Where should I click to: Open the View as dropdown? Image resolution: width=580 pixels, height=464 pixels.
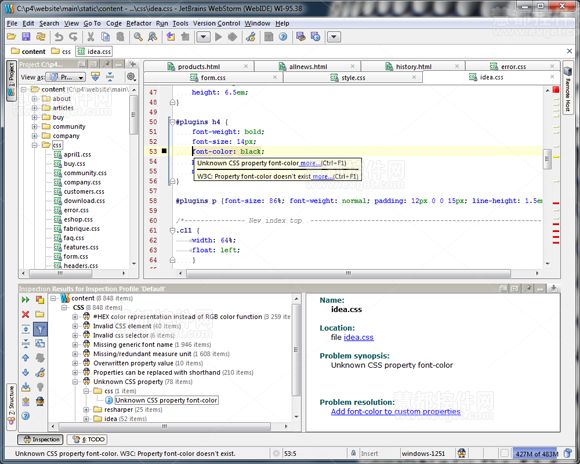point(67,77)
